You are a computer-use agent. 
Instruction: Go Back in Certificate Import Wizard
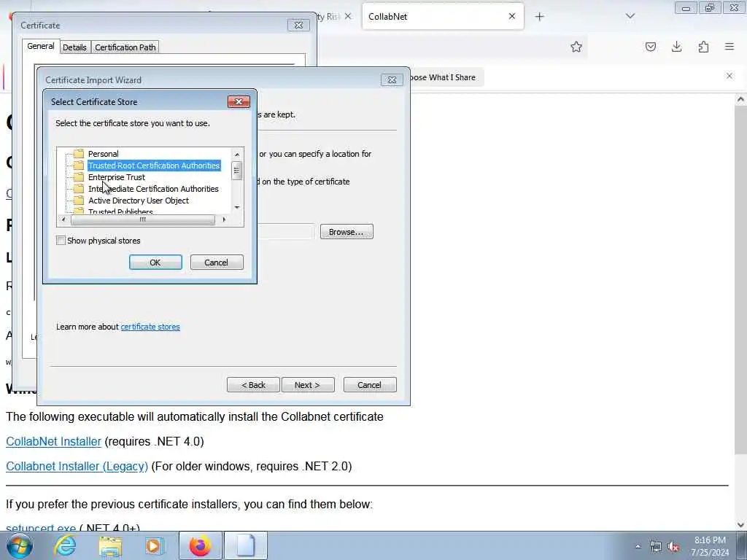[x=253, y=385]
